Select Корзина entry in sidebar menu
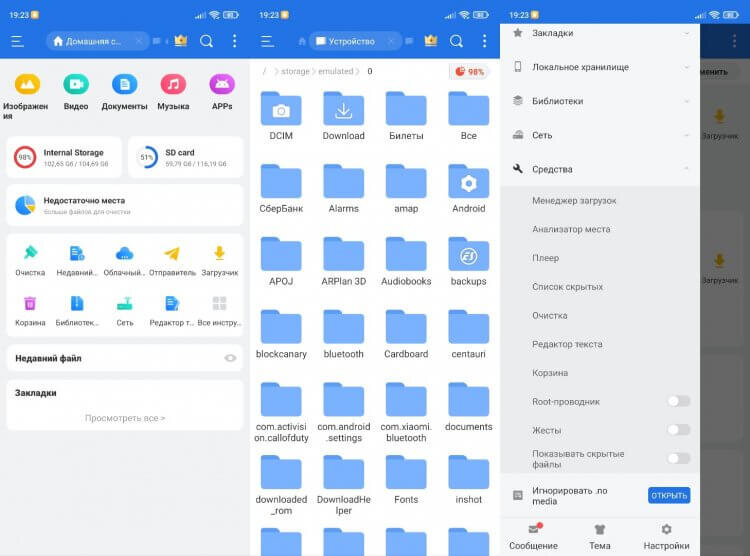 point(600,373)
